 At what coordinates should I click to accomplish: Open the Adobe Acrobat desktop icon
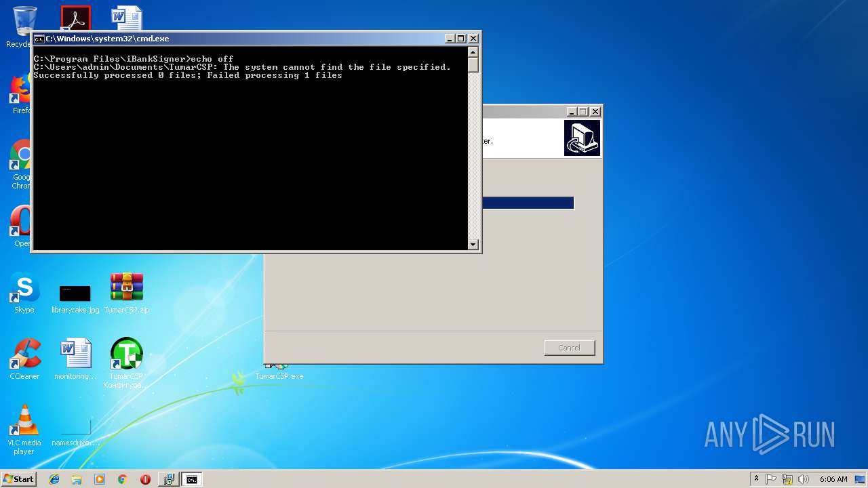tap(75, 18)
